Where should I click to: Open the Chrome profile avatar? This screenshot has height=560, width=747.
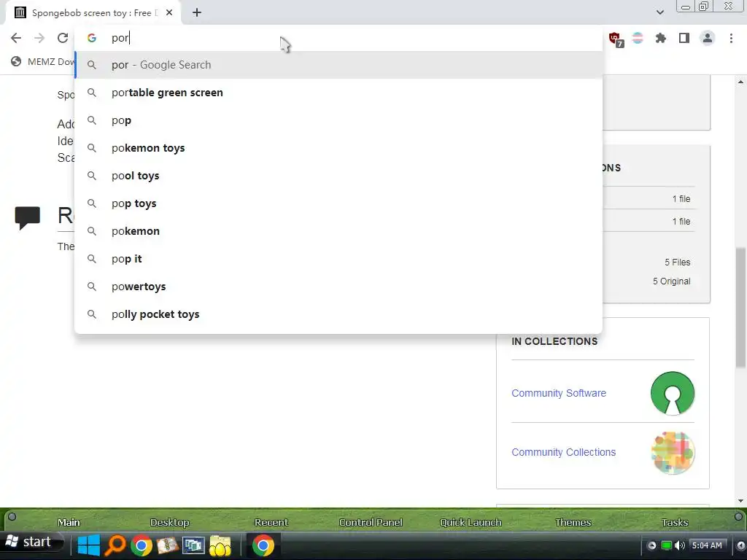[x=708, y=38]
